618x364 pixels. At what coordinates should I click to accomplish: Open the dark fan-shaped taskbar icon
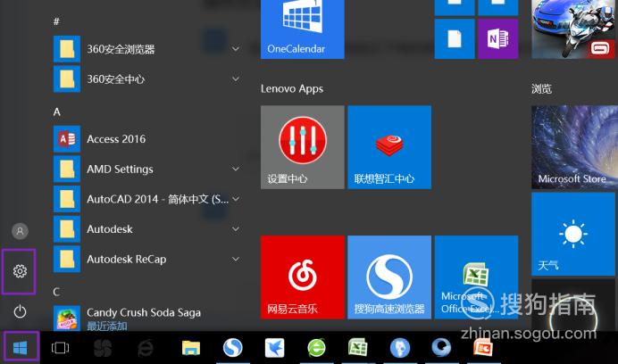click(x=103, y=348)
